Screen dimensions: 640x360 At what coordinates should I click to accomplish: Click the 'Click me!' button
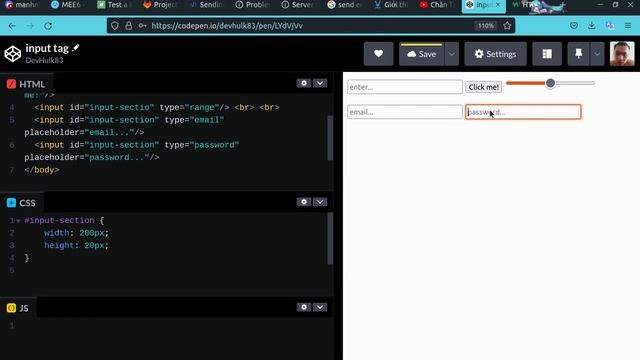(484, 87)
